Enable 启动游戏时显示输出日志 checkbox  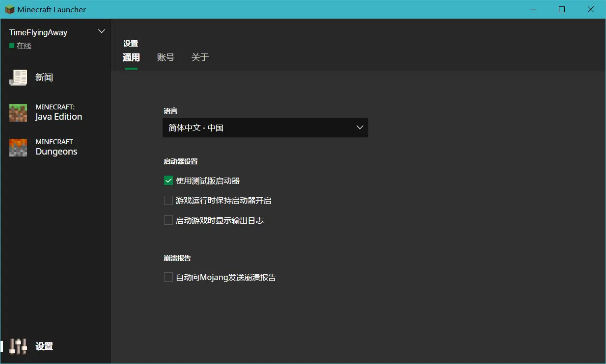[x=168, y=220]
